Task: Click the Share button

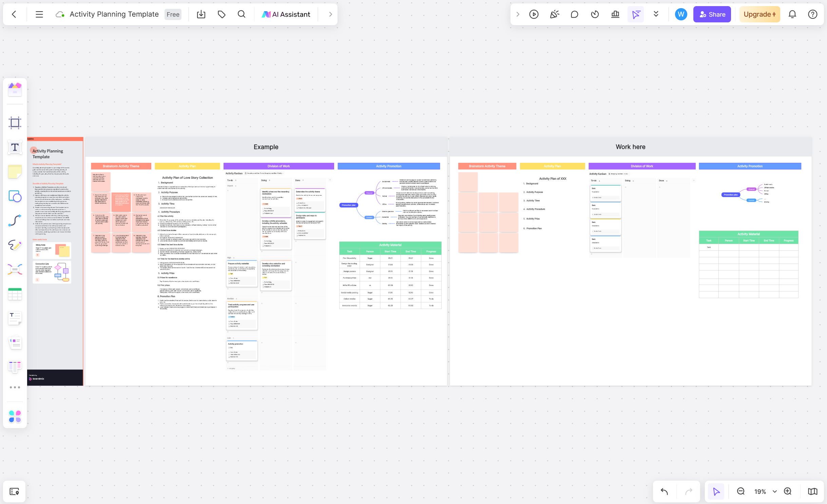Action: pyautogui.click(x=712, y=14)
